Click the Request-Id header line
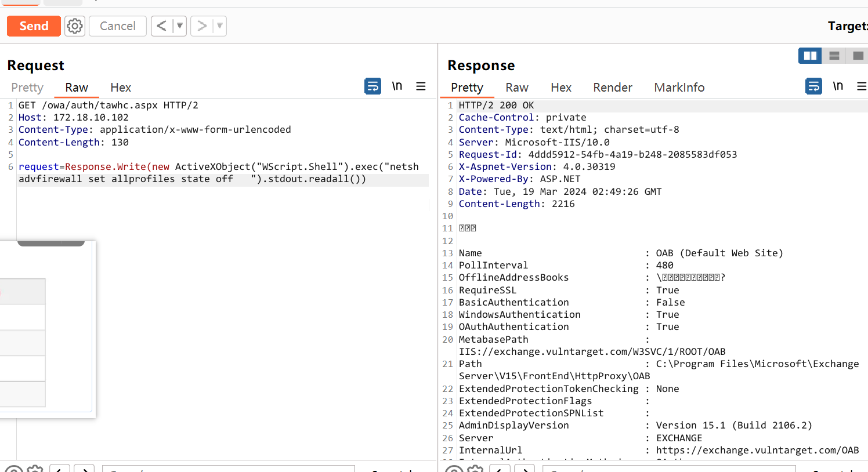Image resolution: width=868 pixels, height=472 pixels. pyautogui.click(x=598, y=155)
